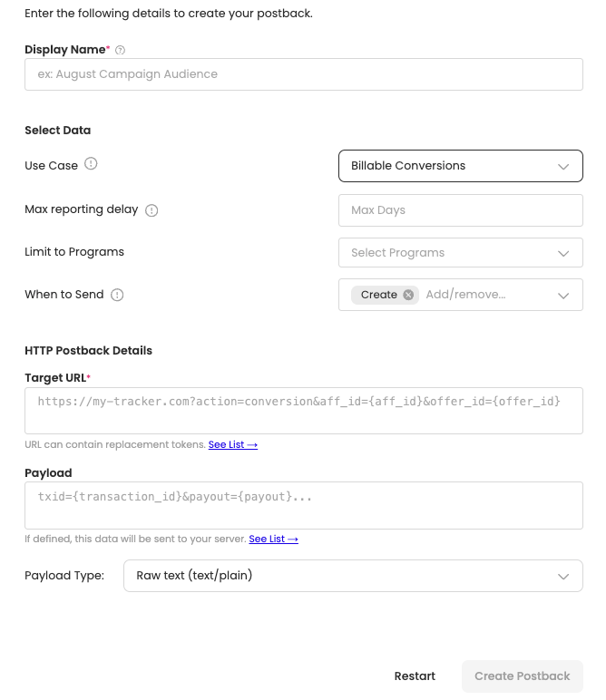Open the Payload Type dropdown
The width and height of the screenshot is (606, 700).
(x=353, y=576)
